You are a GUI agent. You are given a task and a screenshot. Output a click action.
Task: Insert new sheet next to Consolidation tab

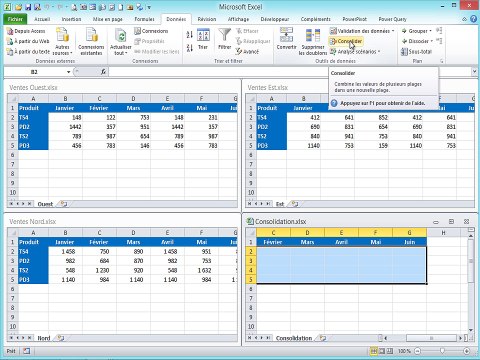tap(322, 338)
